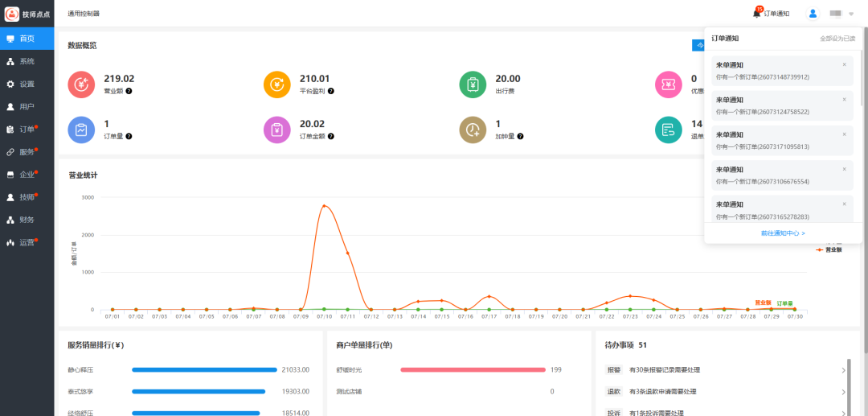Click the 订单量 blue chart icon
The width and height of the screenshot is (868, 416).
click(81, 130)
